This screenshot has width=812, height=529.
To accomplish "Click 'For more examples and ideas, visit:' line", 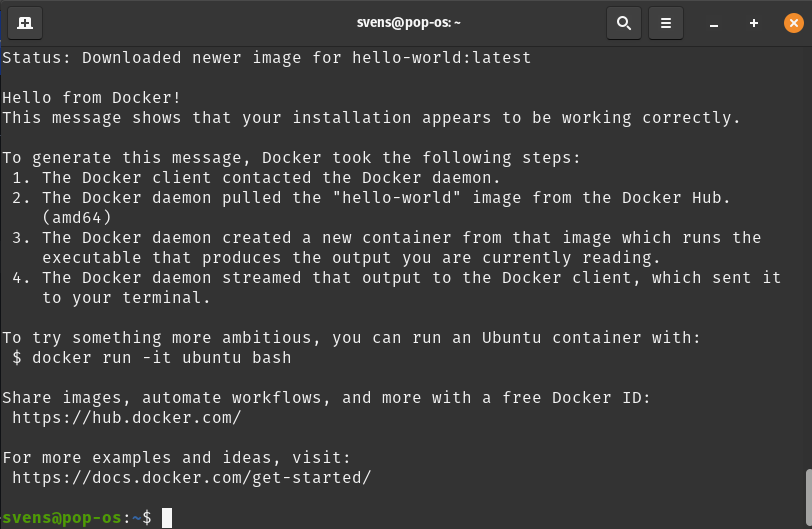I will coord(177,458).
